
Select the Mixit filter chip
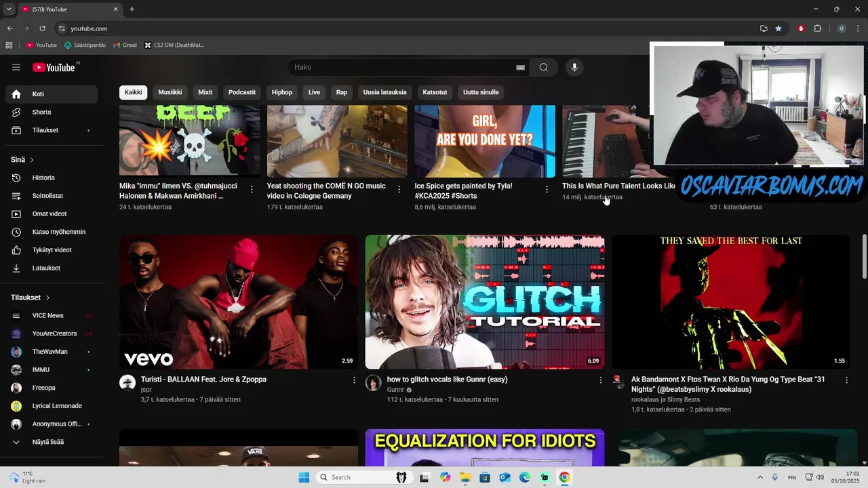[x=205, y=92]
